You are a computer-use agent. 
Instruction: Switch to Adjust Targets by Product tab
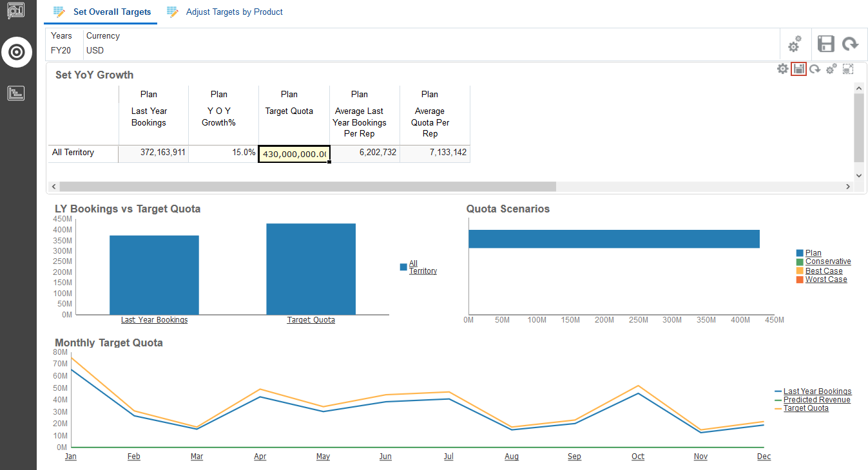234,12
